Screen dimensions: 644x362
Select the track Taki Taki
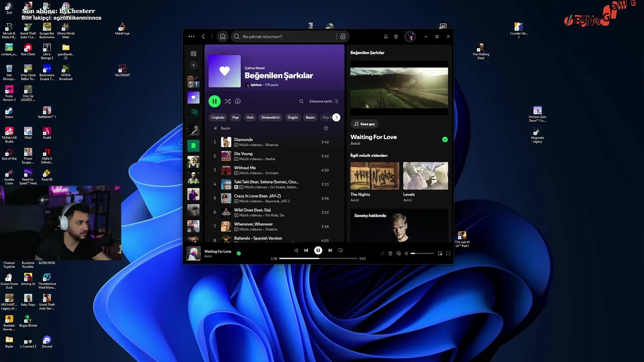coord(274,185)
